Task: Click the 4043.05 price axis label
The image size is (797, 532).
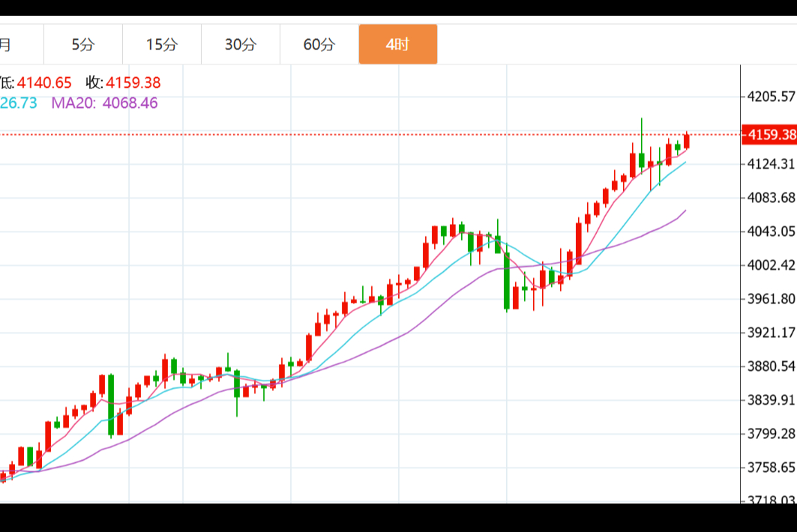Action: point(772,232)
